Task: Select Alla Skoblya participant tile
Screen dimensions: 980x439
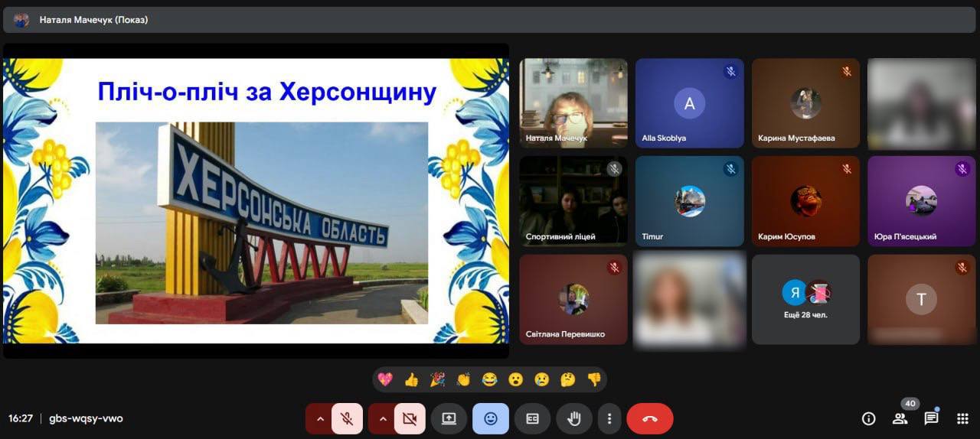Action: click(x=690, y=103)
